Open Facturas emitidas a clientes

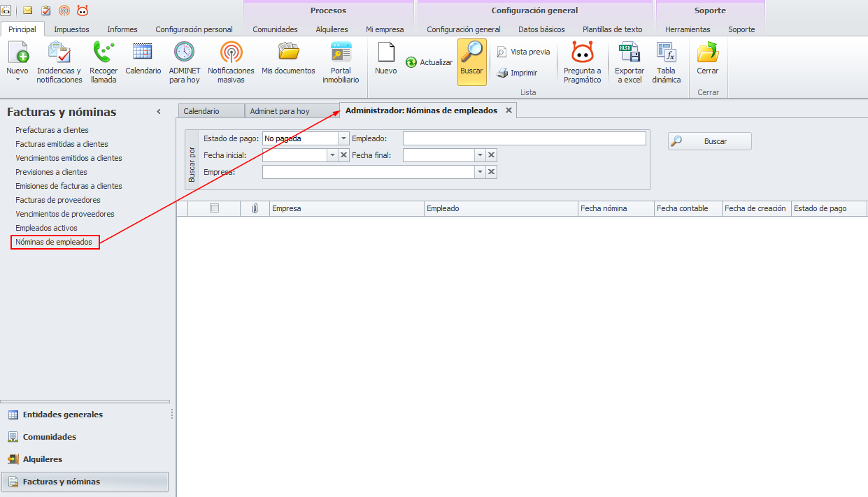click(62, 144)
